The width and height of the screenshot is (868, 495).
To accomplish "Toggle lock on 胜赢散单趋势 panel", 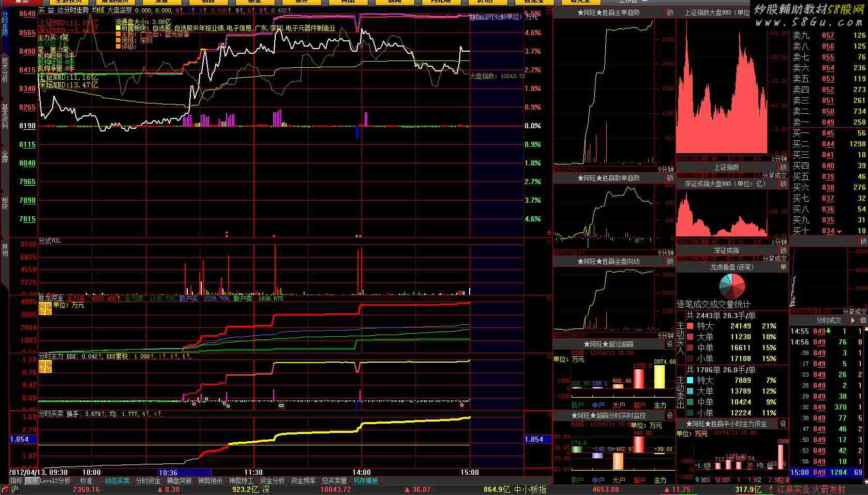I will [670, 178].
